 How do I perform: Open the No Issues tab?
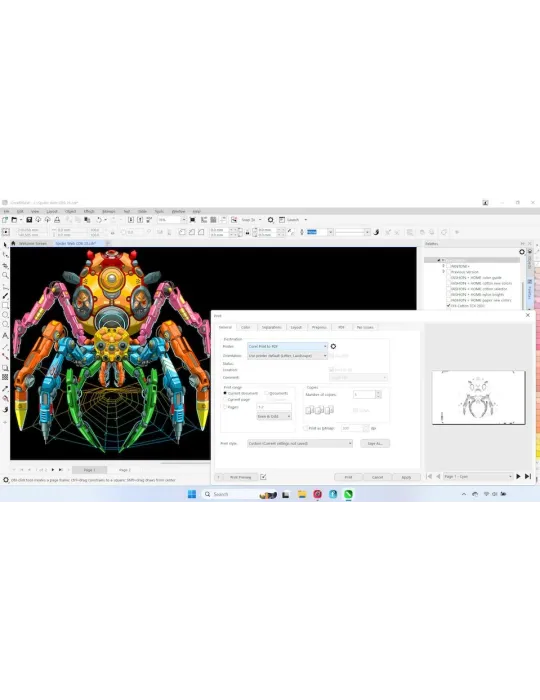(365, 327)
